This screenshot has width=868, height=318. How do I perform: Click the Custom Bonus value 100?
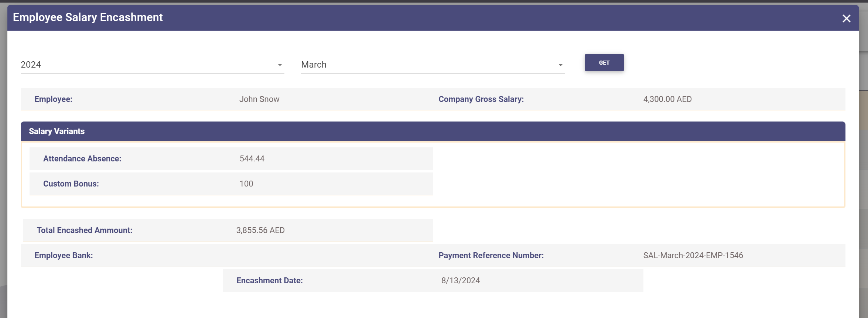[246, 184]
